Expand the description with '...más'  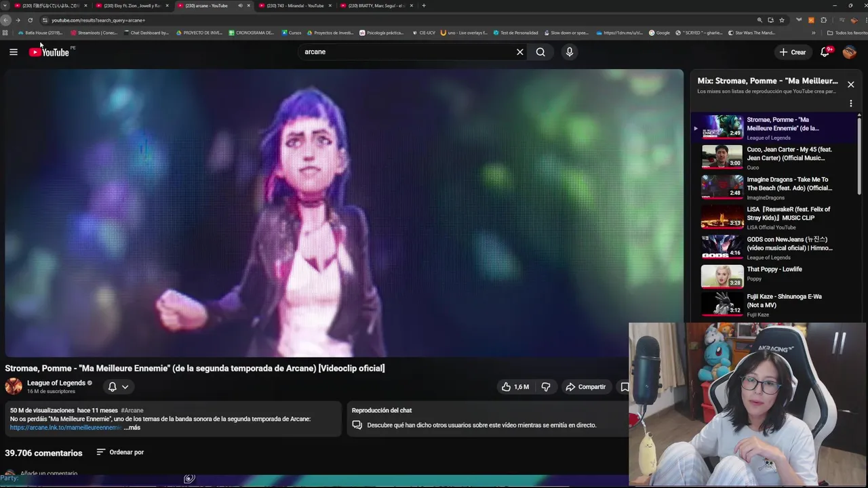[x=132, y=428]
